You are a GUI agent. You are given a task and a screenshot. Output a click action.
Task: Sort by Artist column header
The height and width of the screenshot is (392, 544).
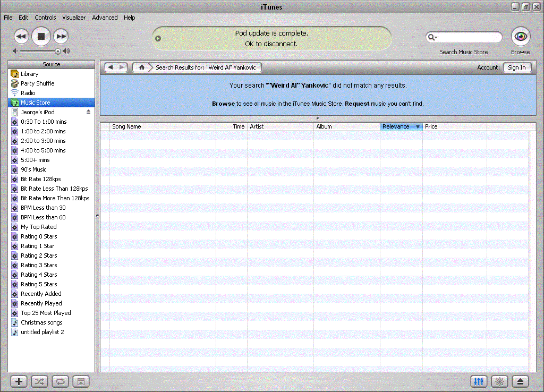click(280, 126)
